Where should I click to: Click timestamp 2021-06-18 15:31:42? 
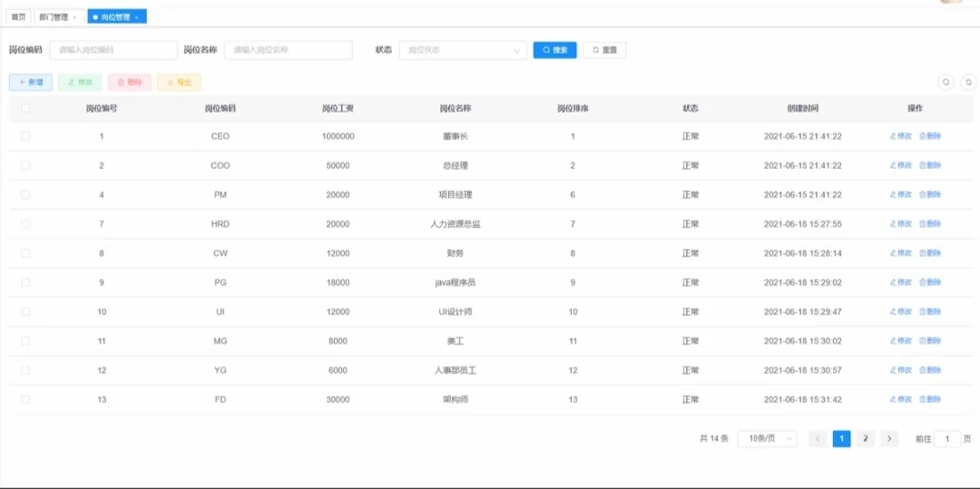coord(803,400)
